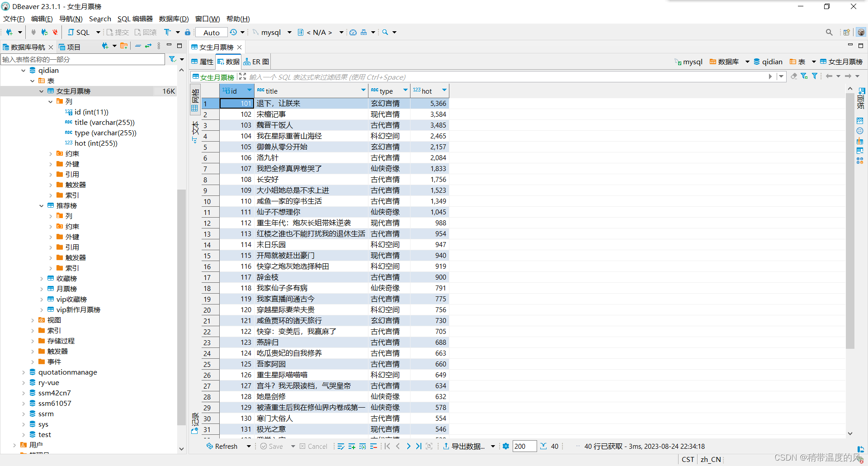Open the database dashboard gauge icon

[x=353, y=32]
